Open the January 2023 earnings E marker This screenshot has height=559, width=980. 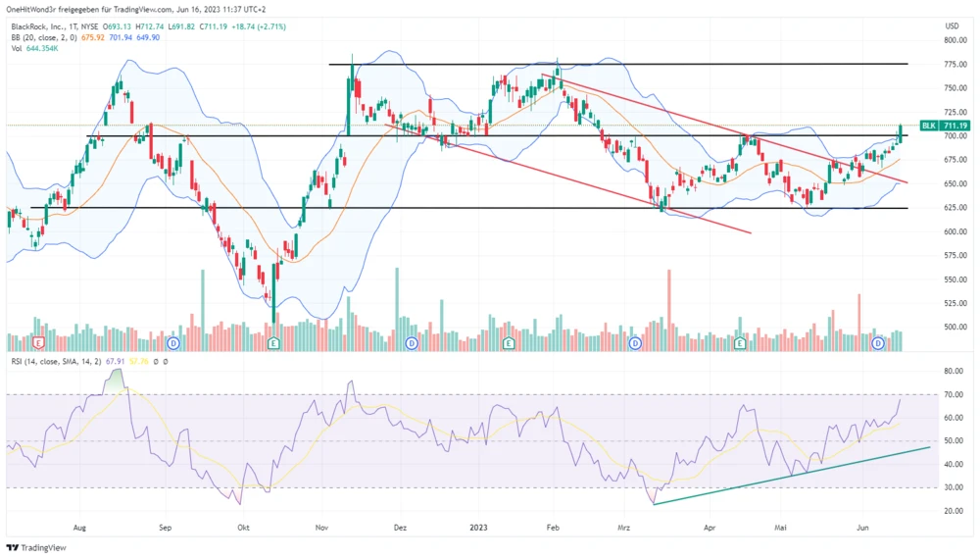click(508, 343)
